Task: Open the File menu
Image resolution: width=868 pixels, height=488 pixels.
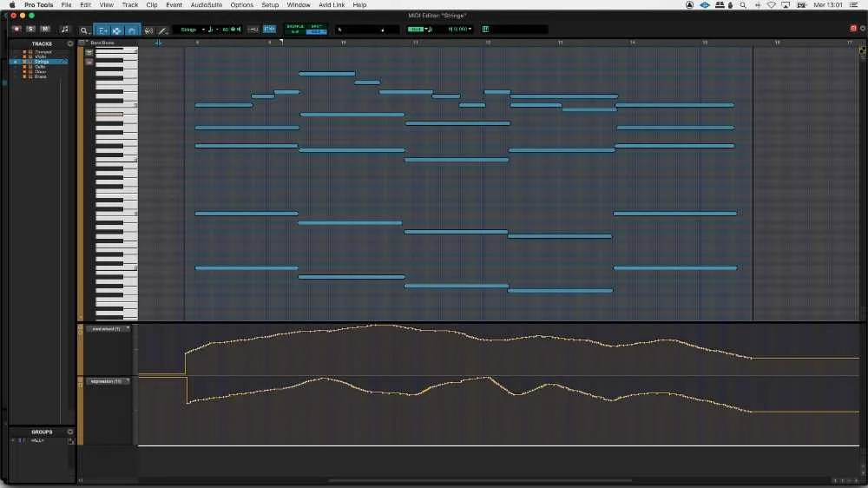Action: pos(67,5)
